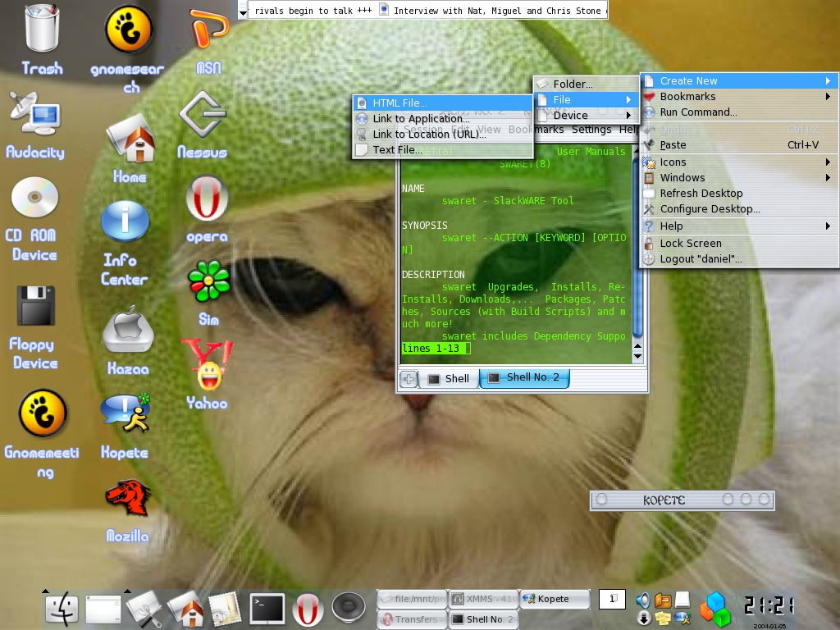This screenshot has width=840, height=630.
Task: Open the Sim flower icon
Action: click(x=209, y=281)
